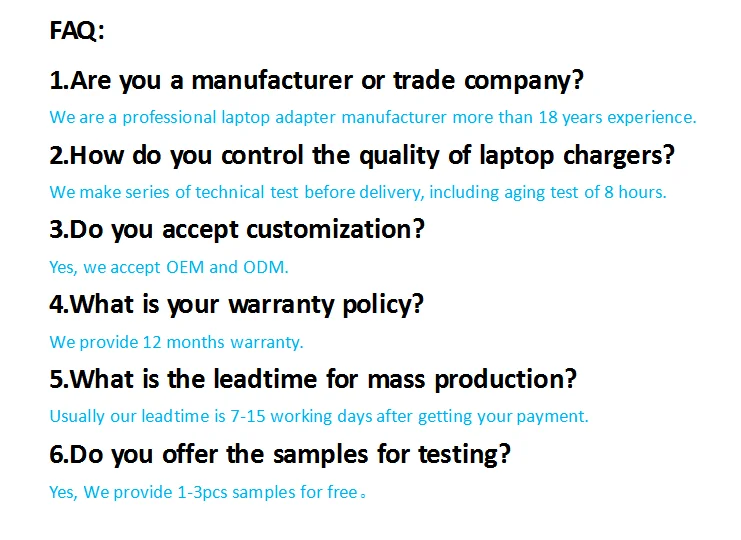
Task: Select the 1-3pcs free samples answer
Action: point(207,492)
